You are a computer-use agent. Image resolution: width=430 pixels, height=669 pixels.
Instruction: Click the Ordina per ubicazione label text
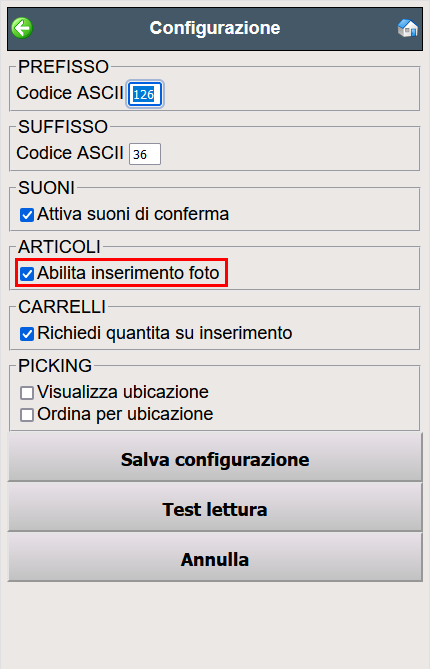125,414
